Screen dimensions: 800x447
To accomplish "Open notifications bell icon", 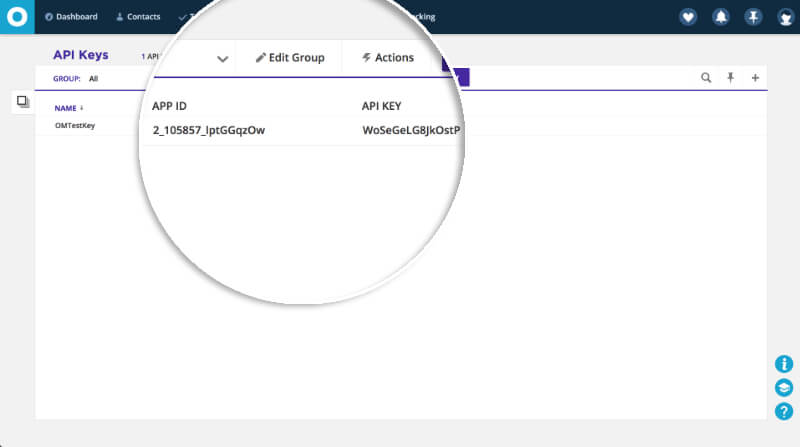I will 720,17.
